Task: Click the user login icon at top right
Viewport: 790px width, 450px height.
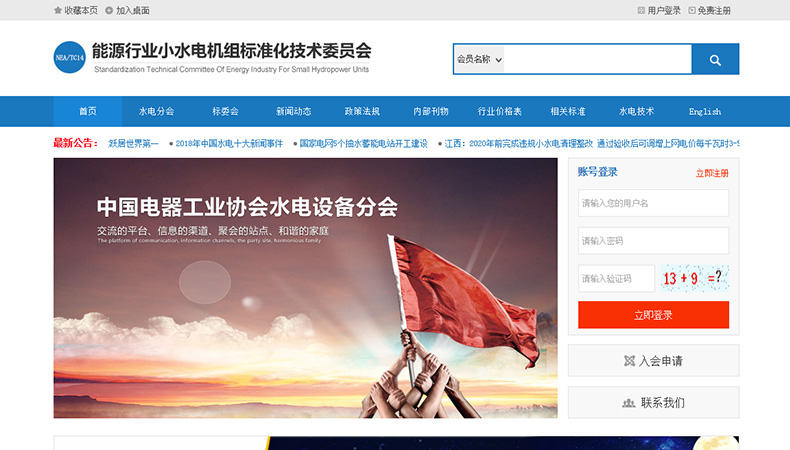Action: (x=641, y=10)
